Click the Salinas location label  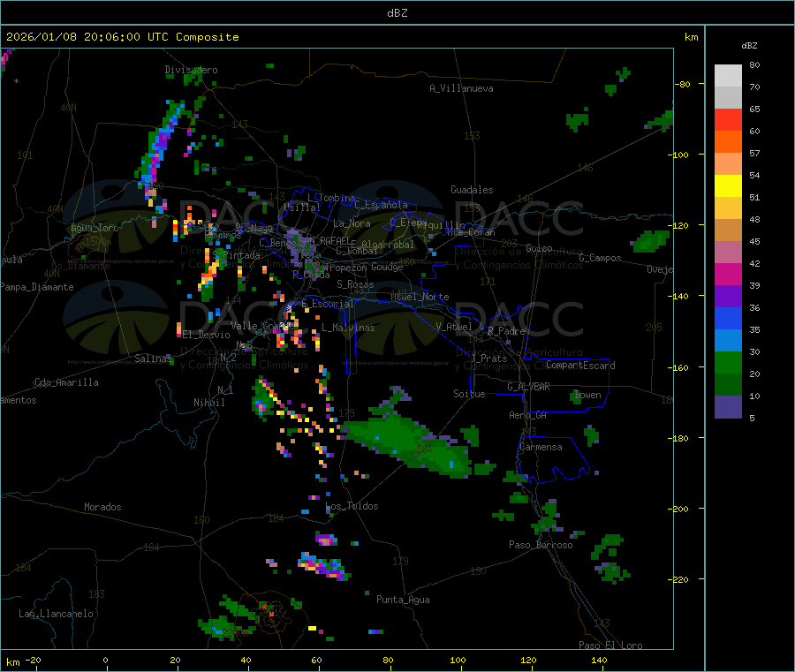[x=153, y=359]
